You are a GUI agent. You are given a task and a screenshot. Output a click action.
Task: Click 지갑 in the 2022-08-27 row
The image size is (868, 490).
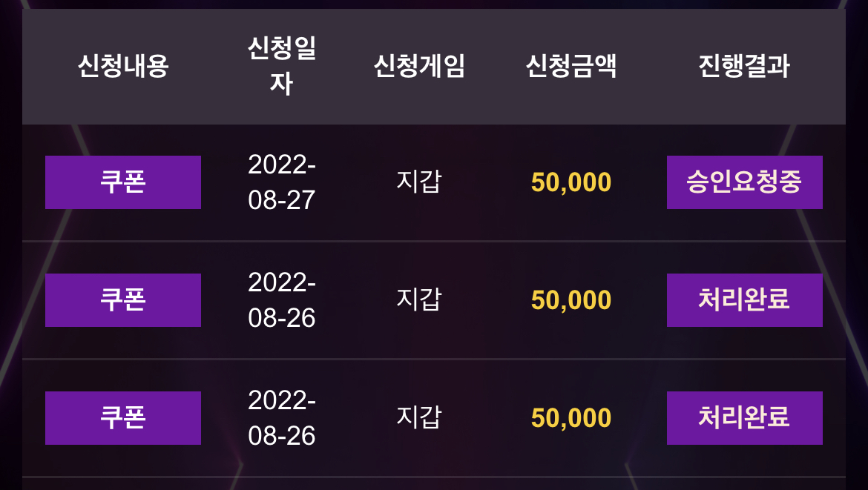419,182
